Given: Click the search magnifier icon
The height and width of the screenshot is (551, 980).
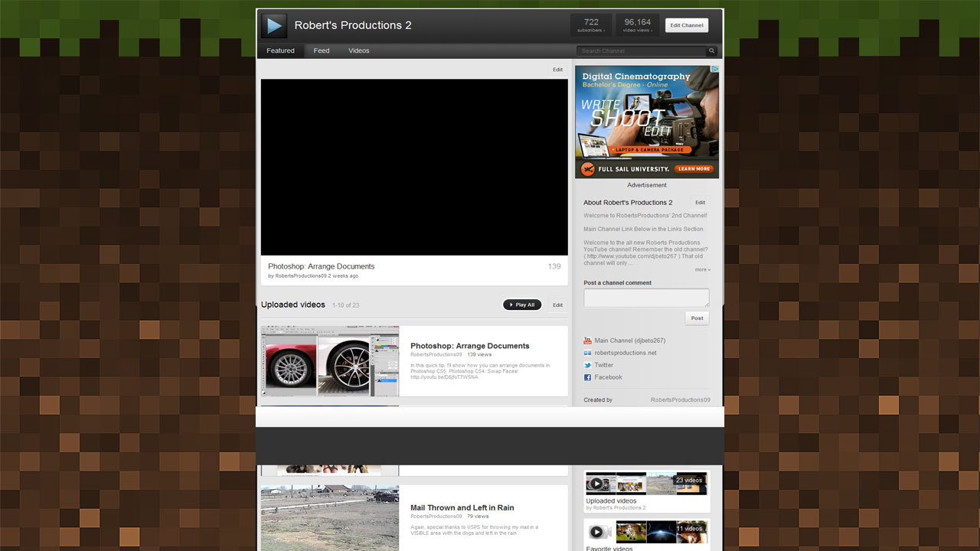Looking at the screenshot, I should (x=711, y=51).
